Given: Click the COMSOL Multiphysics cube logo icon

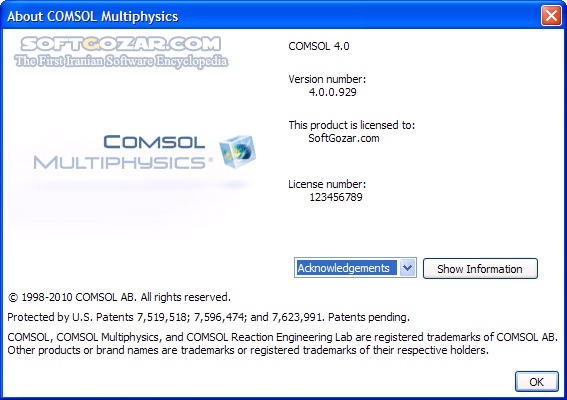Looking at the screenshot, I should point(237,151).
